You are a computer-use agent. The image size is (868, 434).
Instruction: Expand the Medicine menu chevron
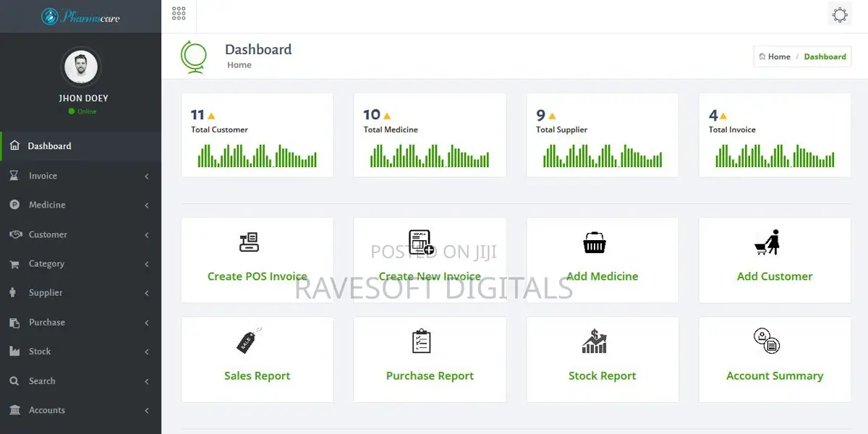pos(147,205)
